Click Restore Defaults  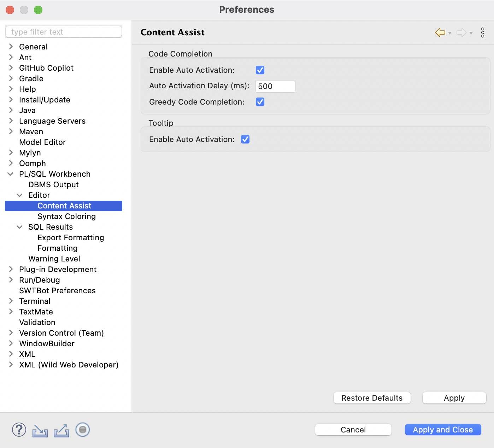pyautogui.click(x=372, y=398)
